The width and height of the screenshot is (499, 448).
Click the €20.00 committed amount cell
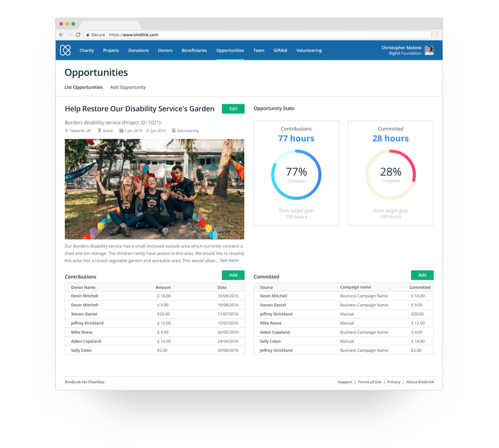pyautogui.click(x=417, y=314)
